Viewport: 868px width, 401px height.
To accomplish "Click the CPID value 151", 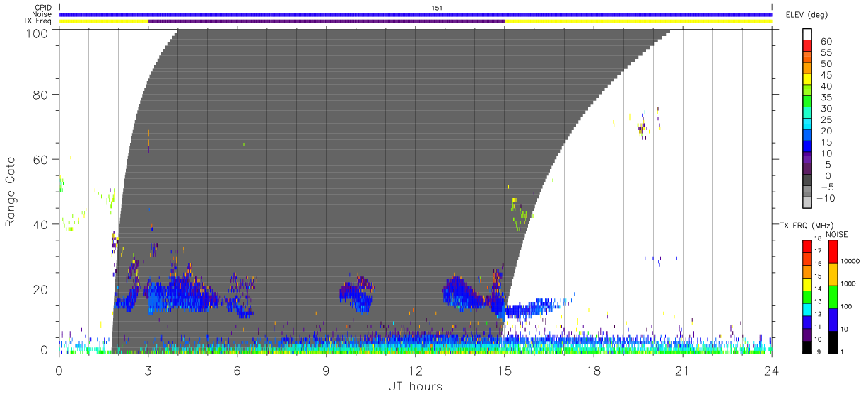I will click(x=437, y=8).
